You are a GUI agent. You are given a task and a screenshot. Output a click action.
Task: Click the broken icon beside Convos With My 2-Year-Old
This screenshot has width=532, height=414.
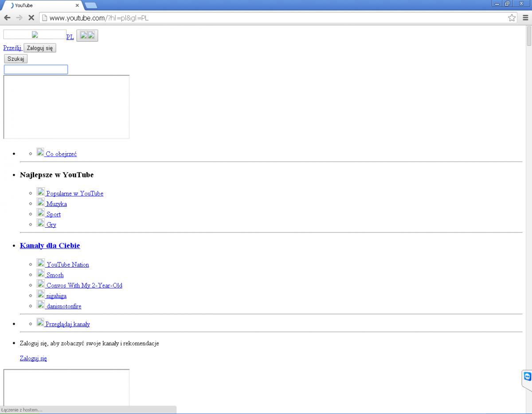[x=40, y=284]
